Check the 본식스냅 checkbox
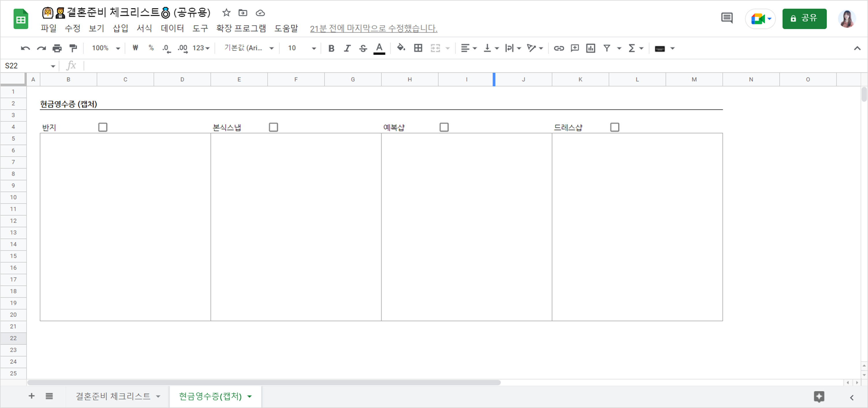 point(273,127)
